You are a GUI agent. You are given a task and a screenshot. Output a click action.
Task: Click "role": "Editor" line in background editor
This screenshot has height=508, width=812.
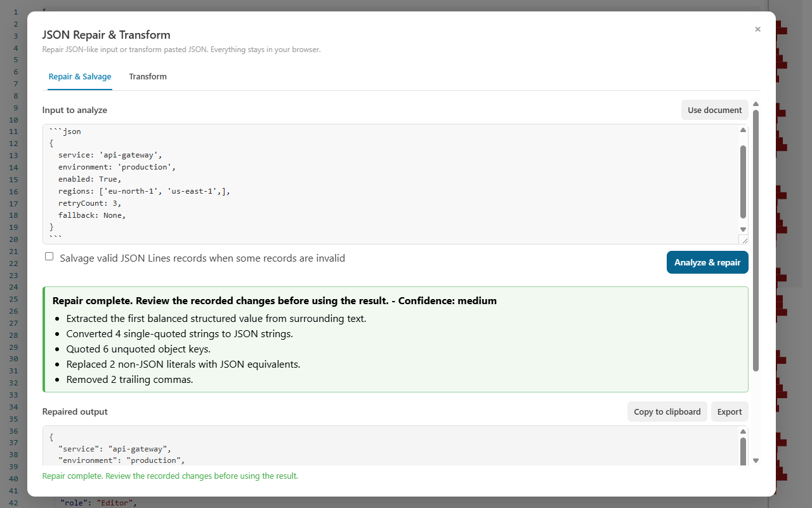(x=98, y=503)
